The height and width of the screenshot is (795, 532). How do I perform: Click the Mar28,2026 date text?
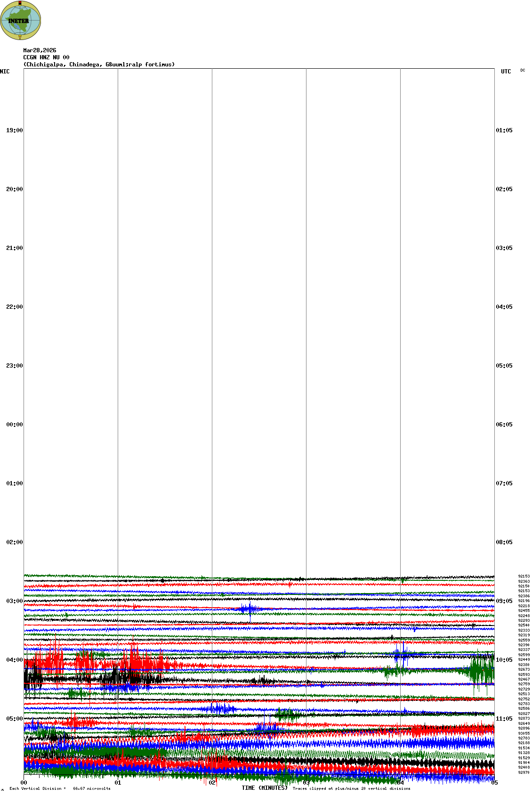click(40, 50)
